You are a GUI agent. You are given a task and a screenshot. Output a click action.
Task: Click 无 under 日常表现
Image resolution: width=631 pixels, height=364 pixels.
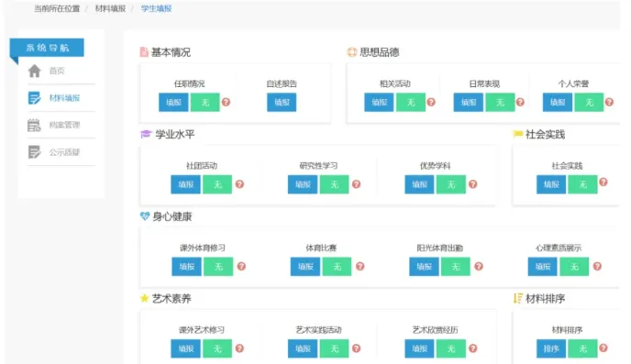click(500, 102)
